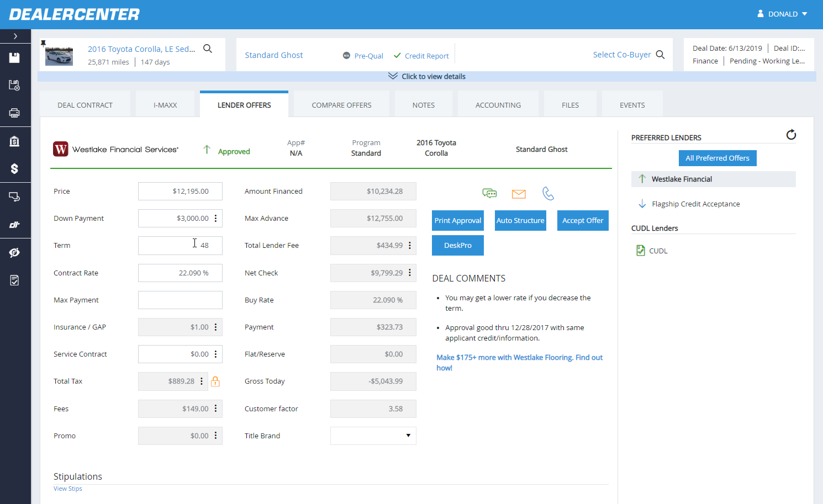Click the monitor screen-share icon in sidebar
This screenshot has width=823, height=504.
coord(14,197)
